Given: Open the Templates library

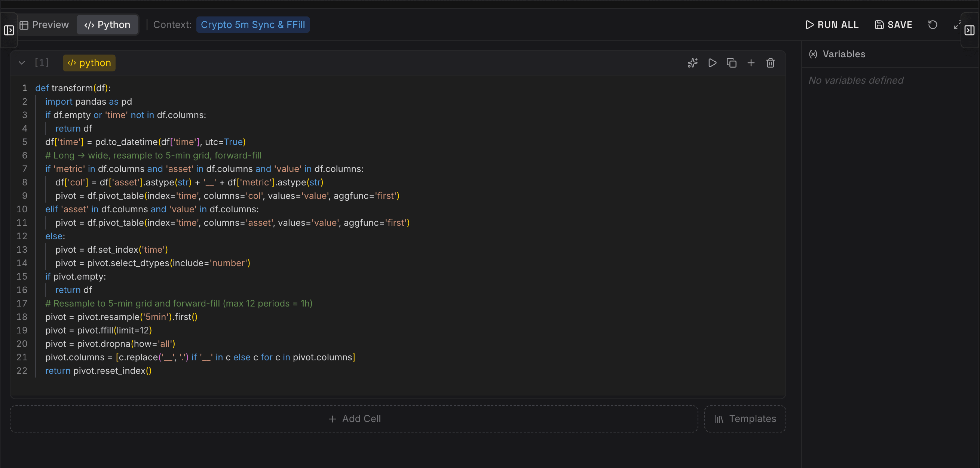Looking at the screenshot, I should click(x=745, y=419).
